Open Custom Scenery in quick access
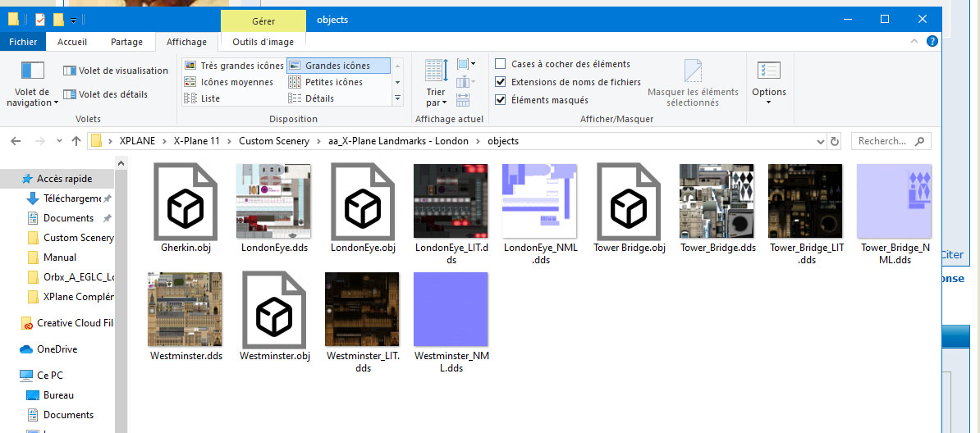Image resolution: width=980 pixels, height=433 pixels. [x=71, y=238]
